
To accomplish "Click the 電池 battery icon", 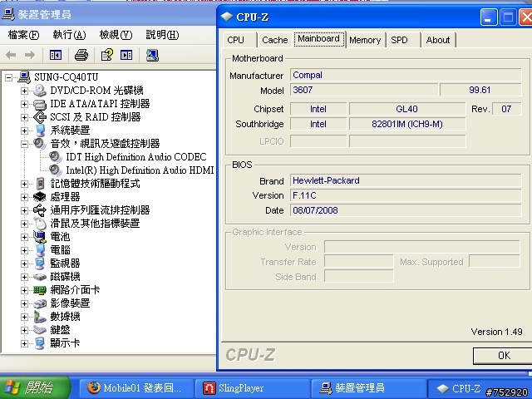I will 40,236.
